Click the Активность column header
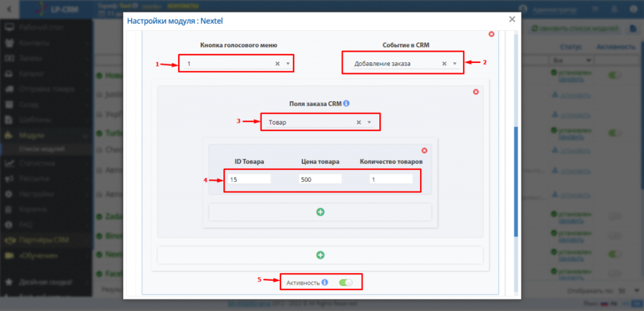 click(616, 47)
